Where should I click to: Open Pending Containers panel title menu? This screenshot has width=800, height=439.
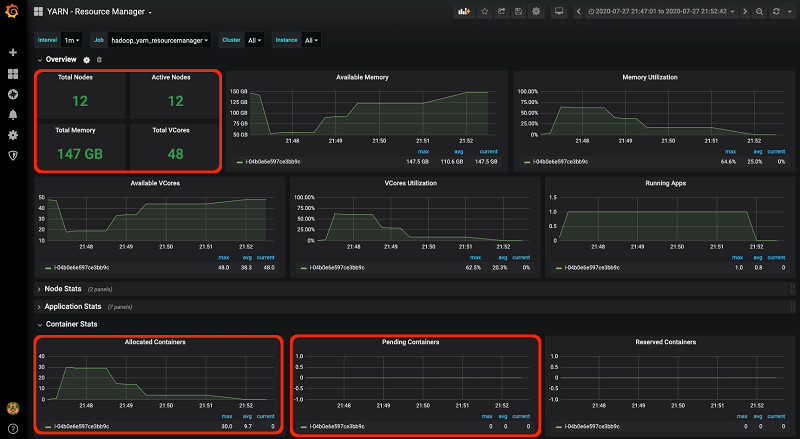tap(411, 342)
